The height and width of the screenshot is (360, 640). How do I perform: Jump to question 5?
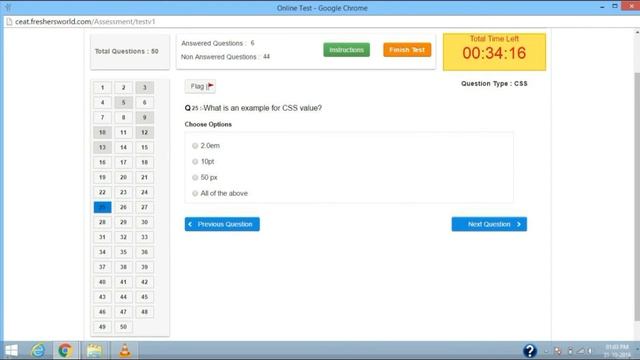(123, 102)
